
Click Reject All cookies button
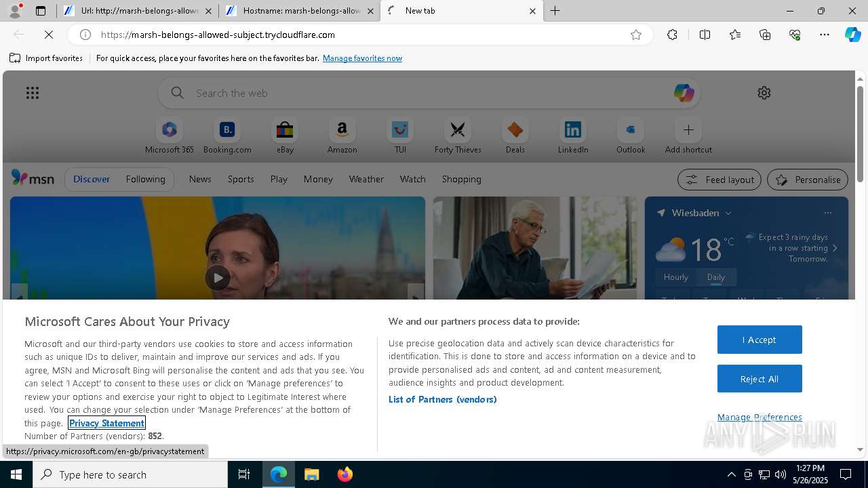pyautogui.click(x=759, y=379)
